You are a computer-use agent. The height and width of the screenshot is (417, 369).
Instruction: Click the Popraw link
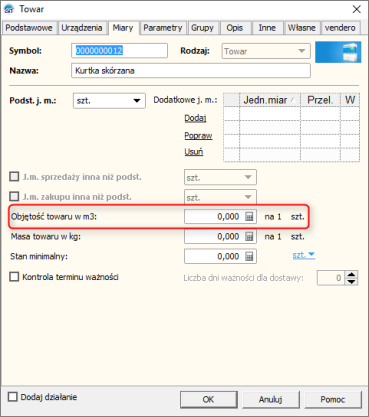pyautogui.click(x=198, y=136)
